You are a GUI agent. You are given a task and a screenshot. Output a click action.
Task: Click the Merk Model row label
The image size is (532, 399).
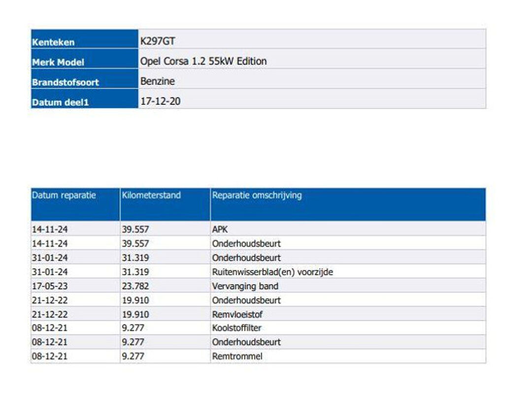58,63
